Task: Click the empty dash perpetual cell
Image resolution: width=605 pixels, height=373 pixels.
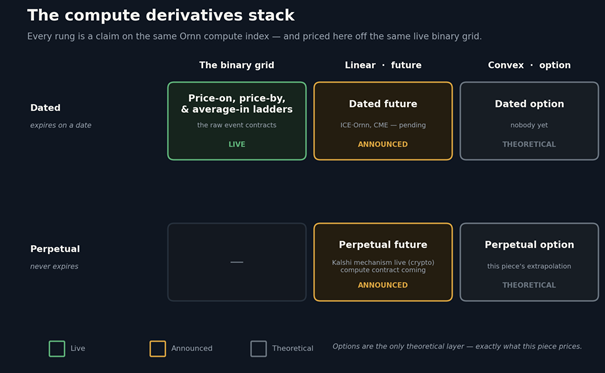Action: tap(237, 262)
